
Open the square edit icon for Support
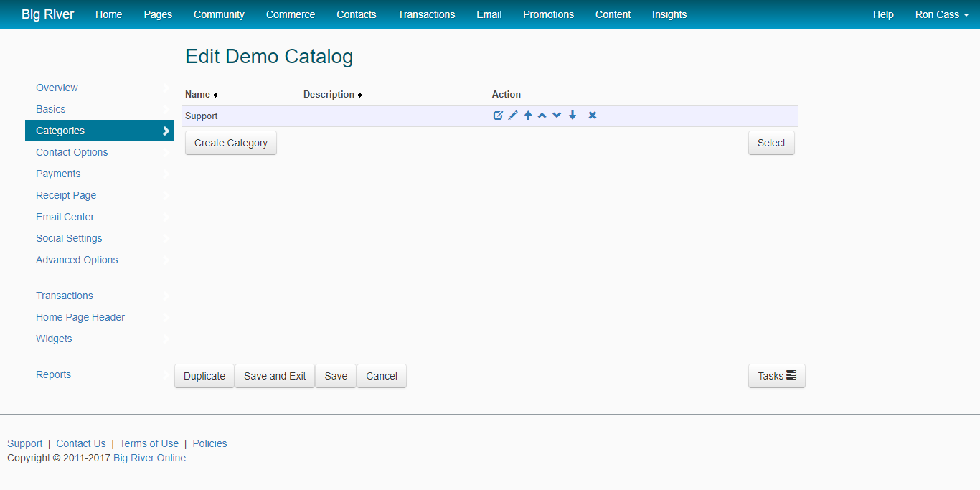pyautogui.click(x=498, y=116)
